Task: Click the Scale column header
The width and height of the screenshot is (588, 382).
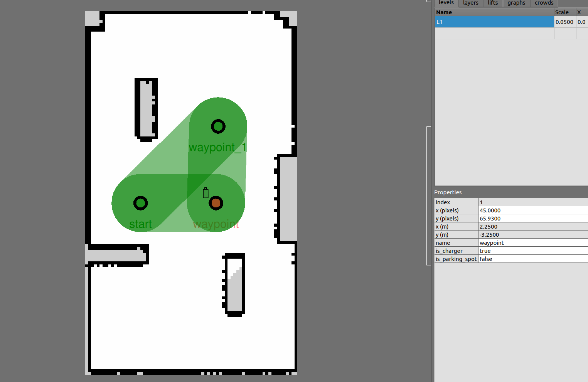Action: click(x=565, y=12)
